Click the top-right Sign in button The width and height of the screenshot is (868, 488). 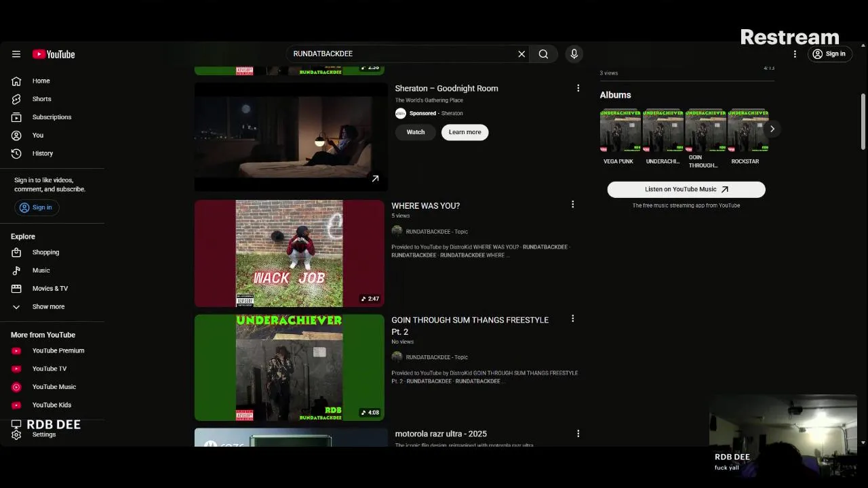[829, 54]
